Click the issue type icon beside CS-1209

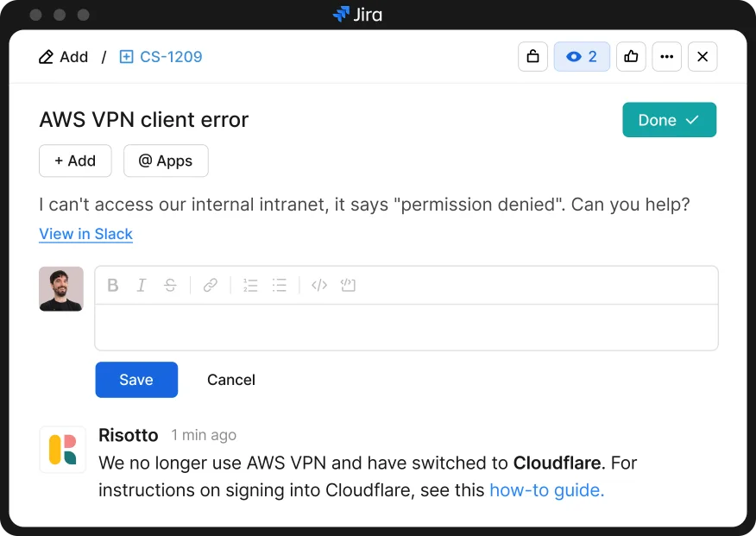(x=126, y=57)
